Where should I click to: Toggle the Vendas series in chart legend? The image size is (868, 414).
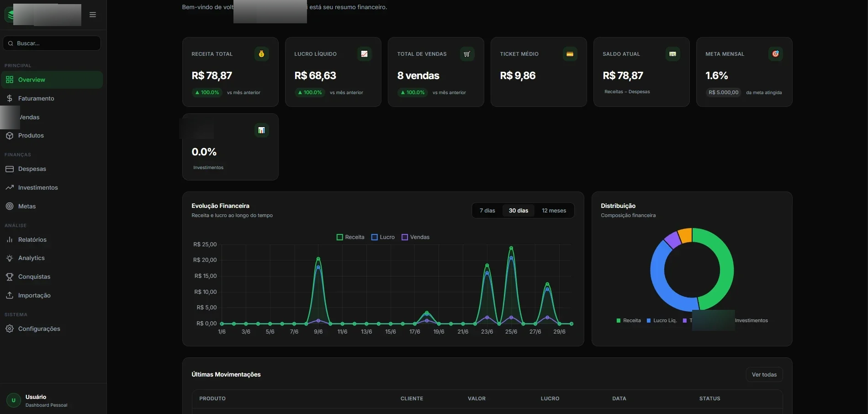tap(415, 237)
